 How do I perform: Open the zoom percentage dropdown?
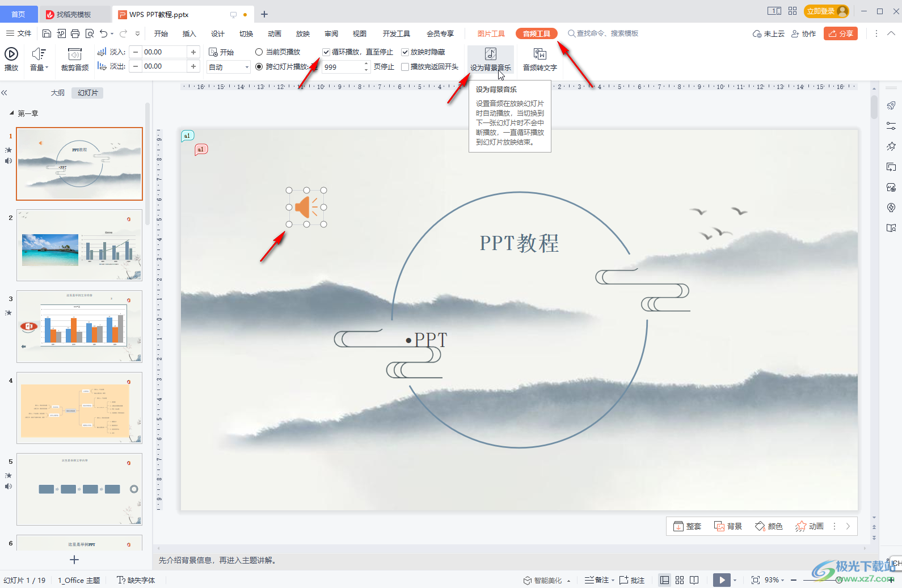point(782,580)
